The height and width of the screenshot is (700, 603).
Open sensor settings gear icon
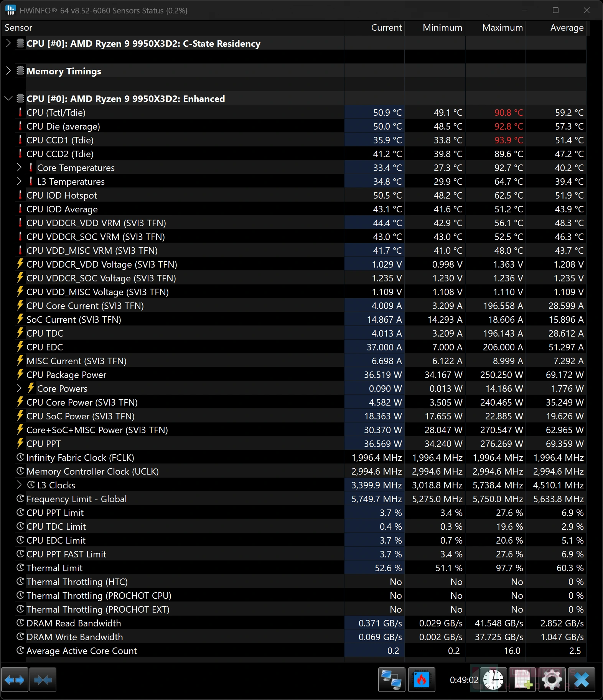[x=552, y=680]
